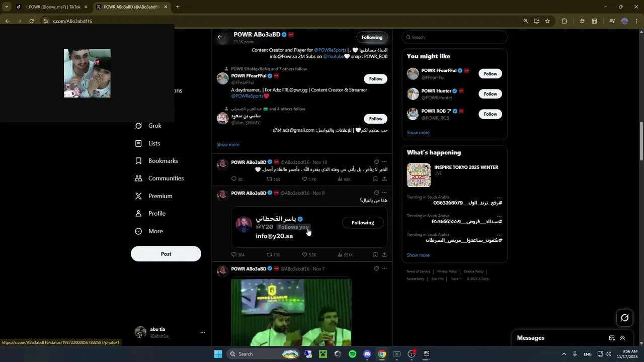644x362 pixels.
Task: Follow POWR FFearFFul in the suggestions list
Action: [x=376, y=79]
